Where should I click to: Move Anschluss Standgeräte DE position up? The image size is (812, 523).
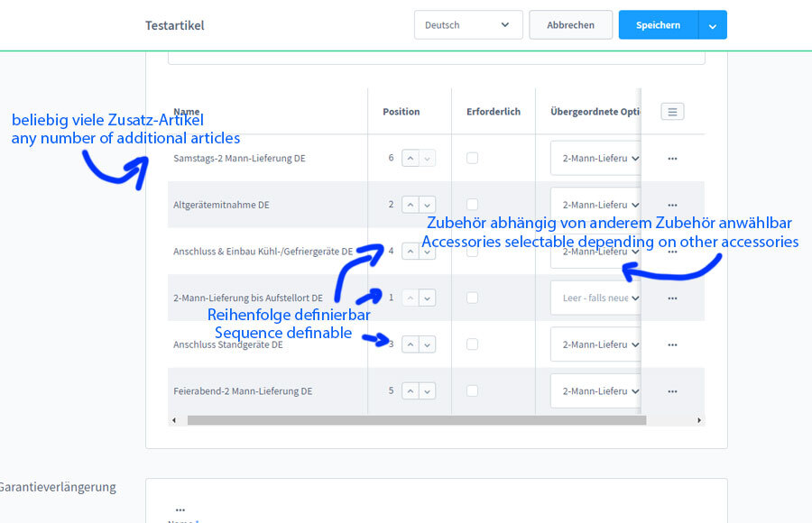coord(411,344)
